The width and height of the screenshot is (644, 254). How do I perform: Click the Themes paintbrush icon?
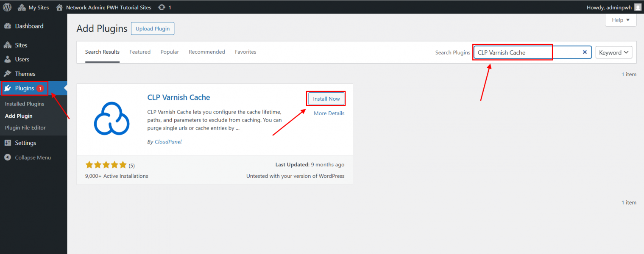coord(8,74)
